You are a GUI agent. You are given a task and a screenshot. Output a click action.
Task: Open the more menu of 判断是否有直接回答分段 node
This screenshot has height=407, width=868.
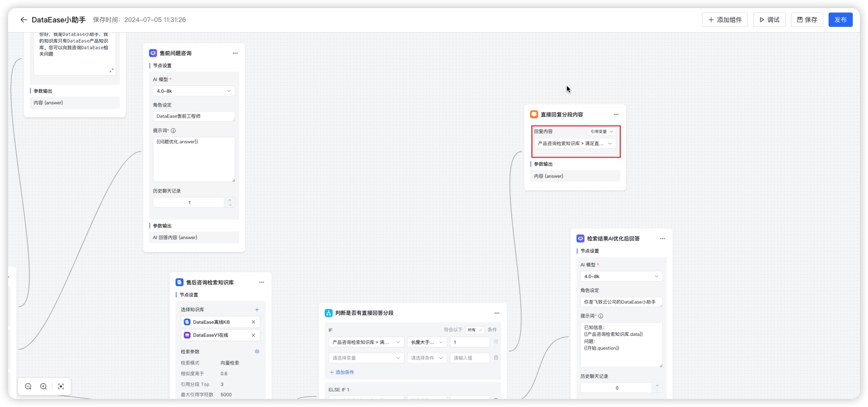tap(497, 313)
